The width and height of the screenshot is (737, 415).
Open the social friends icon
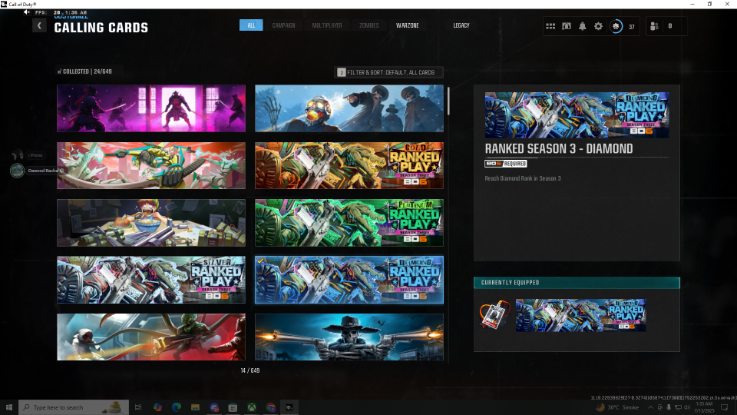[x=654, y=26]
